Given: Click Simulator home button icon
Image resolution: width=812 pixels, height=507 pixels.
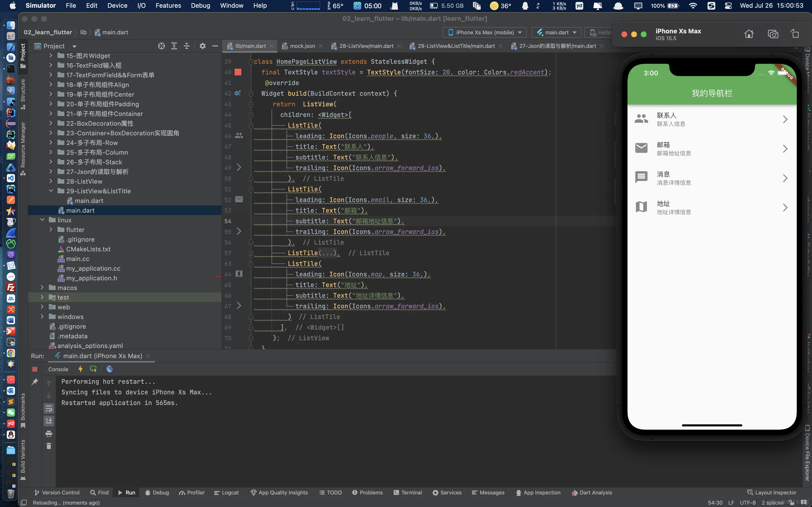Looking at the screenshot, I should click(749, 34).
